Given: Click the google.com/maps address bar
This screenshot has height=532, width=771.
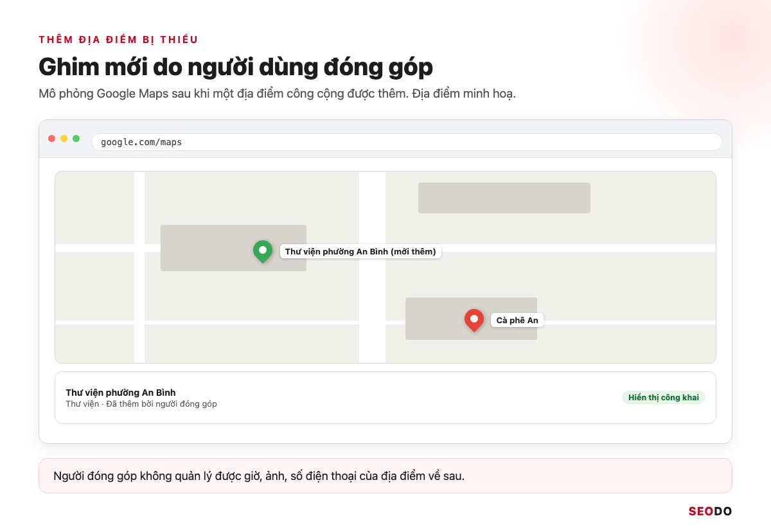Looking at the screenshot, I should pyautogui.click(x=407, y=142).
